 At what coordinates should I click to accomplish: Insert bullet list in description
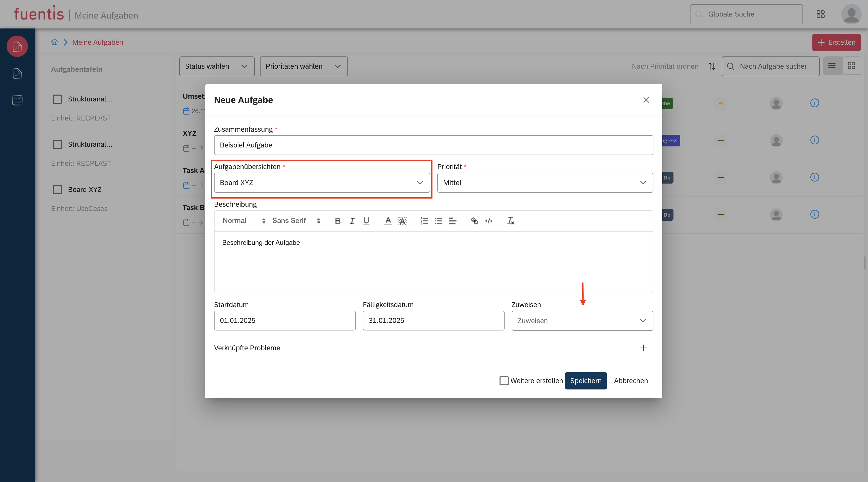pyautogui.click(x=438, y=221)
